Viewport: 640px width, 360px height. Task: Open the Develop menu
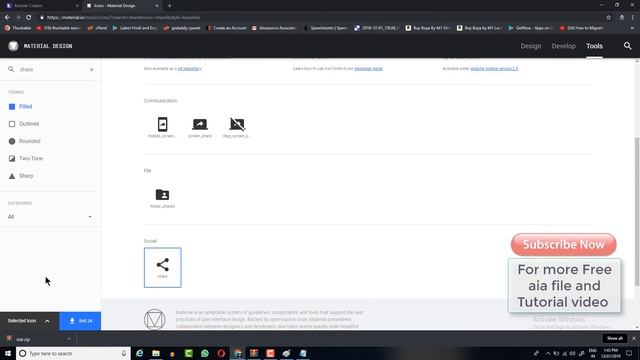(x=563, y=46)
